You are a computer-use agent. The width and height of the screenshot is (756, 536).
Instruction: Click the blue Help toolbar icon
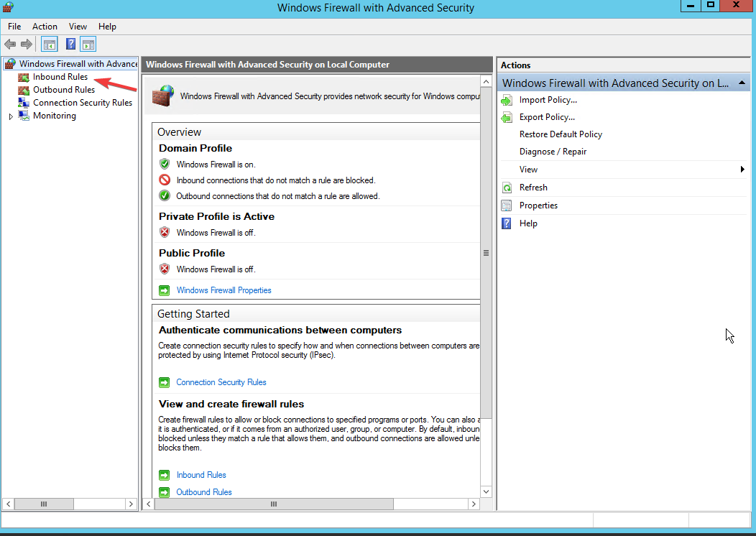pos(70,45)
